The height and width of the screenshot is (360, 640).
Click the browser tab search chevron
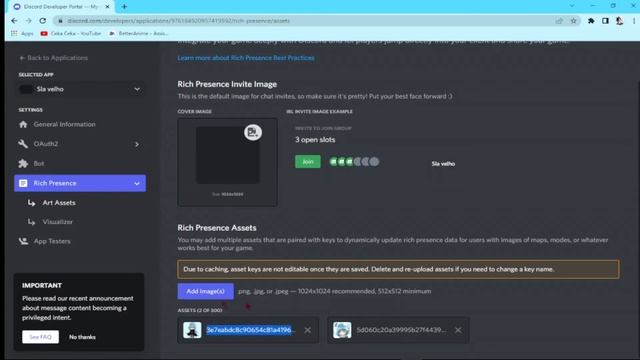572,6
